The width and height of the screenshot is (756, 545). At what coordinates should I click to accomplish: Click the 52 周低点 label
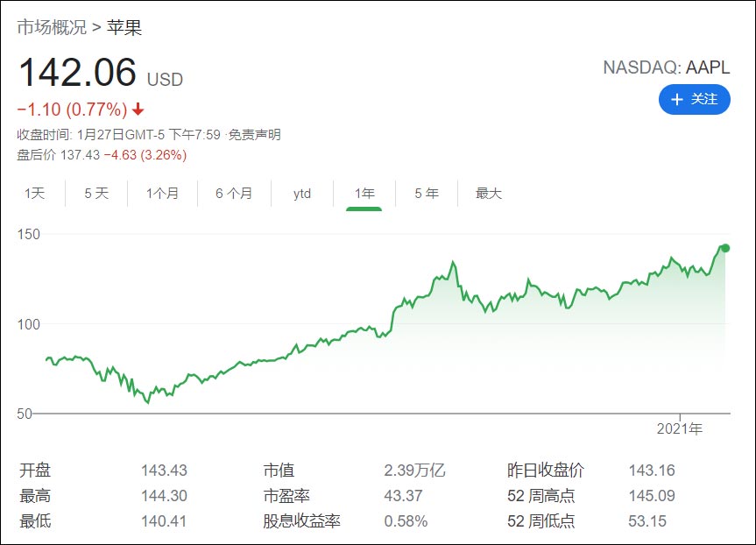coord(541,521)
